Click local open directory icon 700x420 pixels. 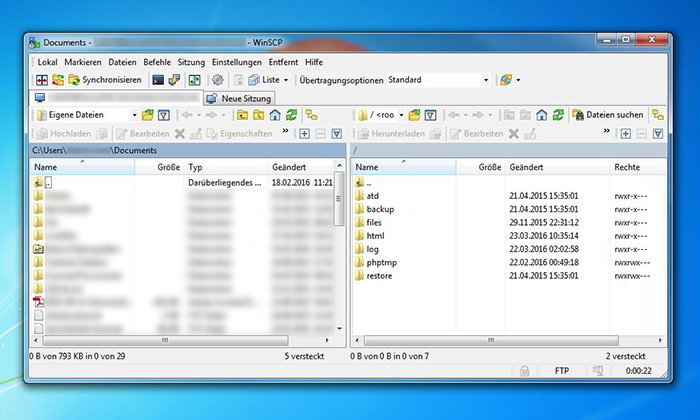click(147, 115)
